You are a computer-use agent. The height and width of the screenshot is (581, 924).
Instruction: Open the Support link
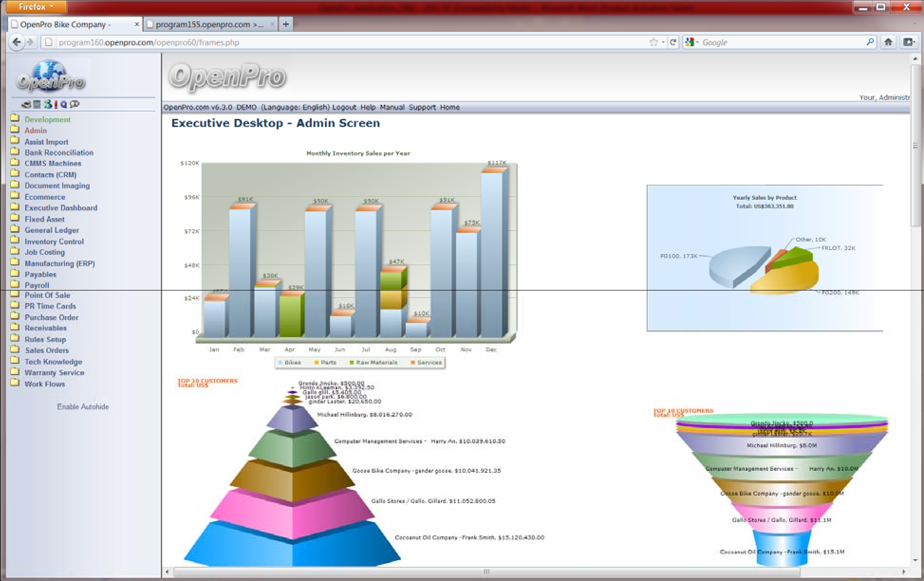[x=422, y=107]
